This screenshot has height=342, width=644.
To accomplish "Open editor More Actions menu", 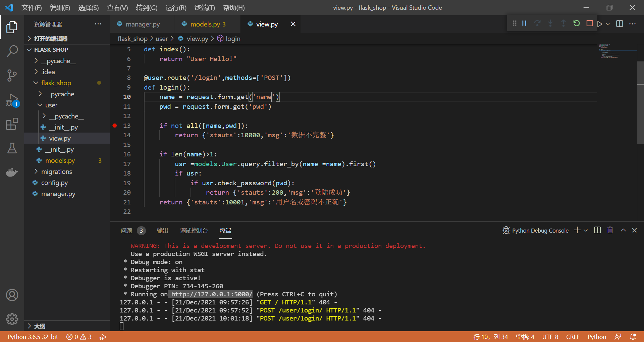I will click(x=633, y=24).
